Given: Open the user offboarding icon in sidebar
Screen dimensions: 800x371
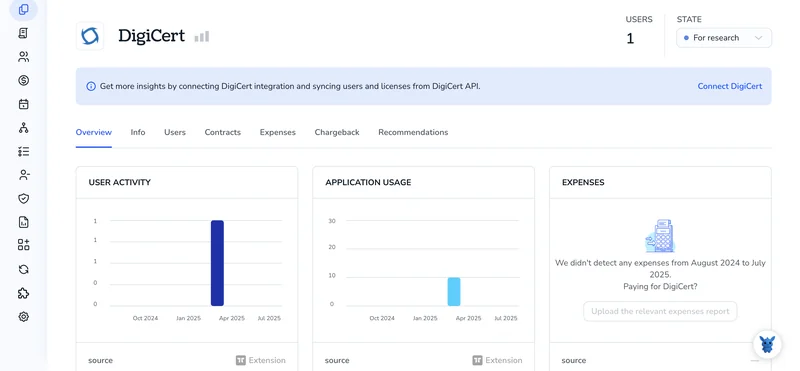Looking at the screenshot, I should pyautogui.click(x=23, y=175).
